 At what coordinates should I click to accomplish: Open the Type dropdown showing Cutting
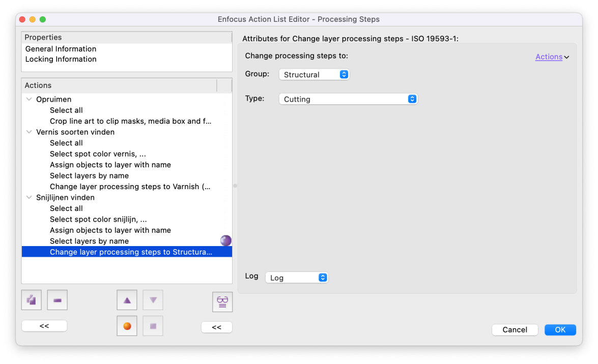coord(348,99)
